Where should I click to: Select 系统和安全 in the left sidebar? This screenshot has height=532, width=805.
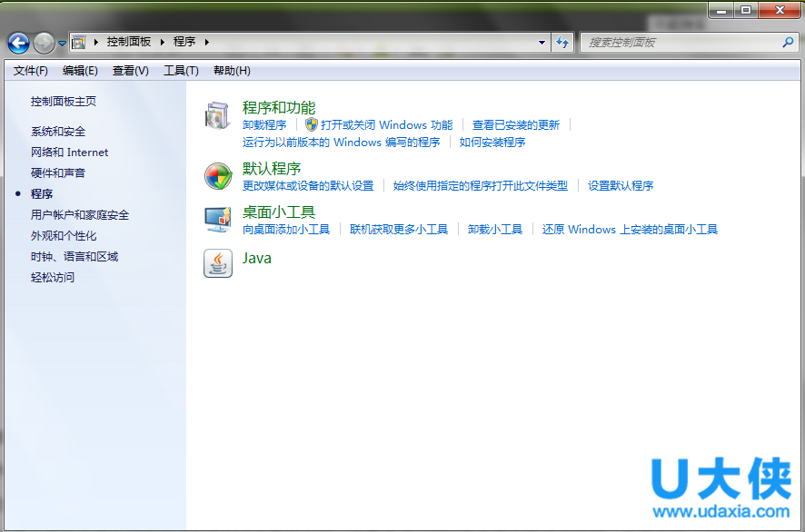point(58,132)
